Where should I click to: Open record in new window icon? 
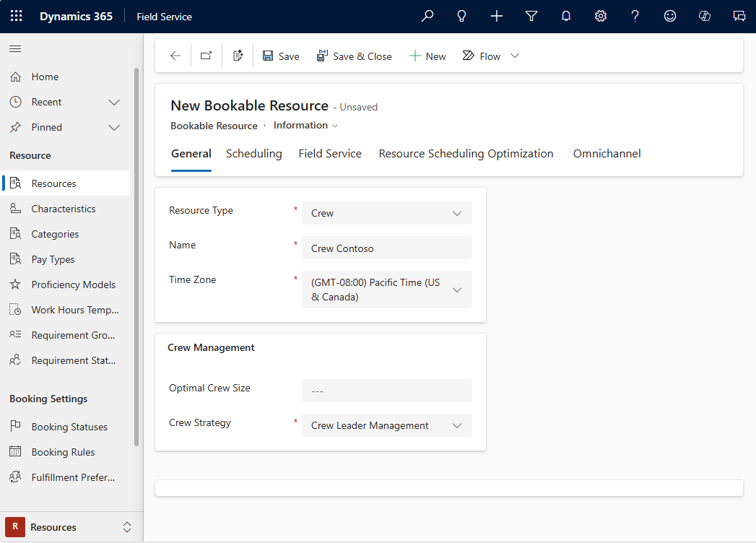(x=206, y=55)
